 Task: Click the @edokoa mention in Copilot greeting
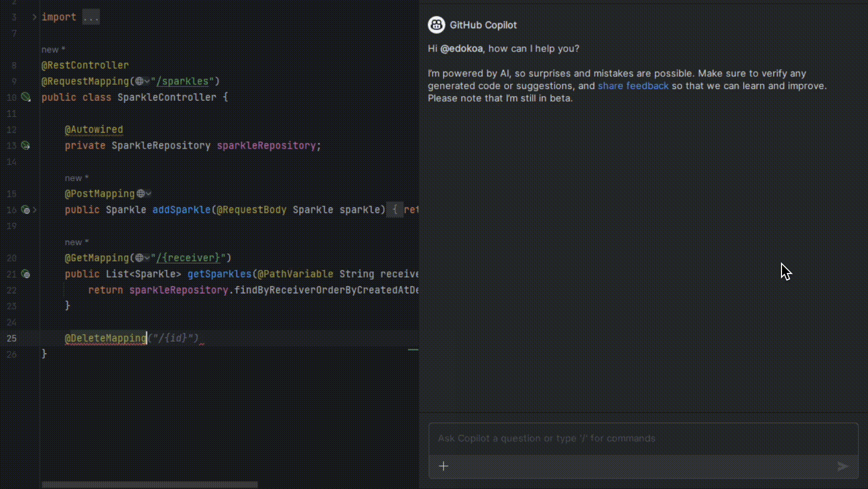[461, 49]
